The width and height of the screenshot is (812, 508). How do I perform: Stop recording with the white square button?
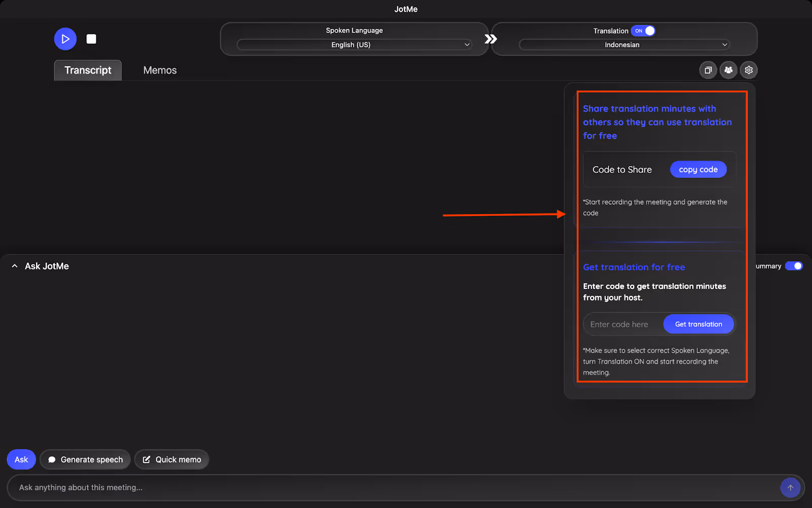[x=91, y=39]
